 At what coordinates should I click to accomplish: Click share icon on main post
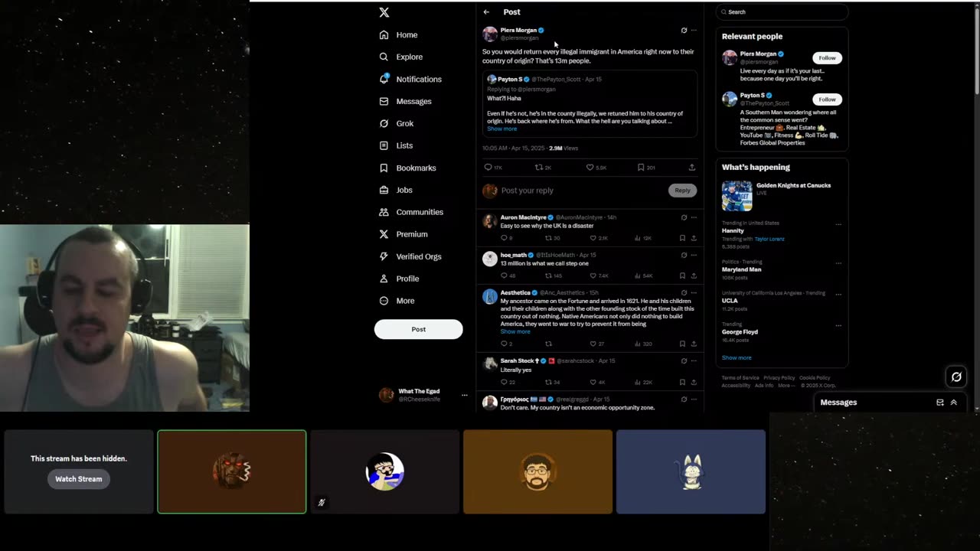692,167
